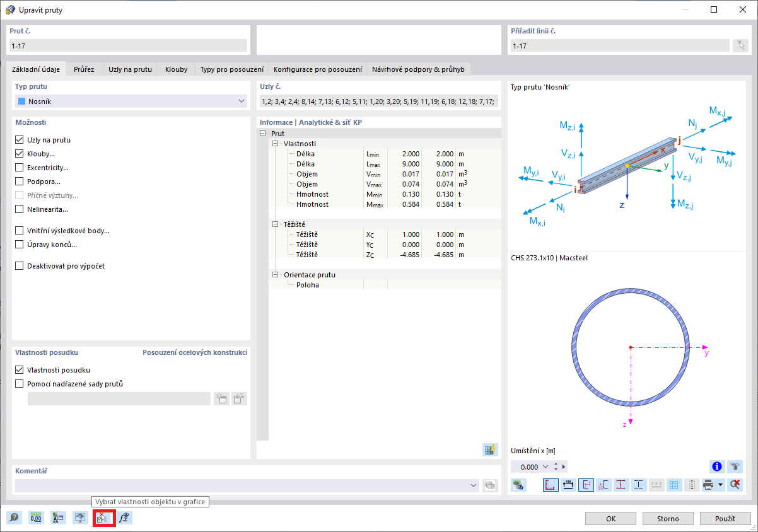
Task: Select the 'Základní údaje' tab
Action: click(x=35, y=69)
